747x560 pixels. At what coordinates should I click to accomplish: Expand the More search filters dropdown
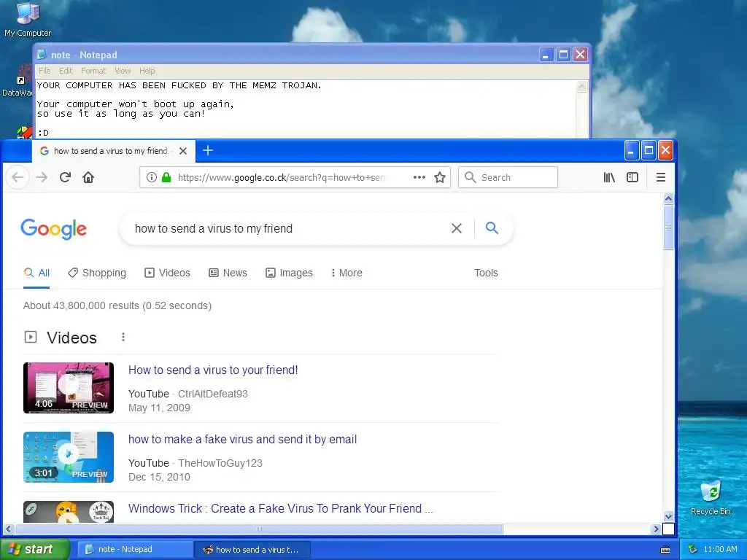(347, 273)
